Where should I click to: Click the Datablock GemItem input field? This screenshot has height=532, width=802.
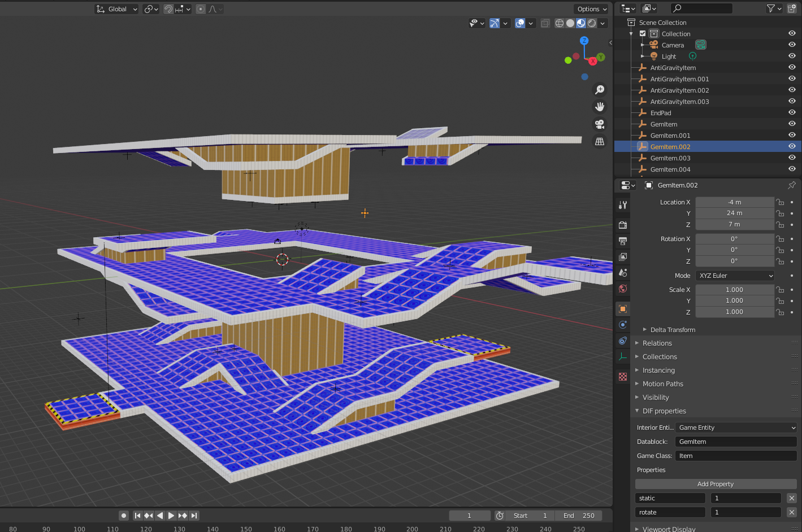(735, 442)
